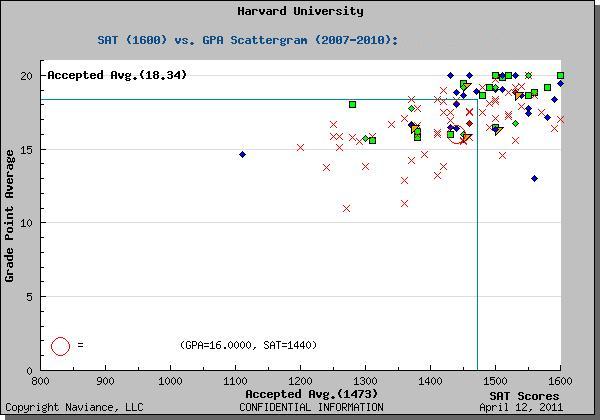Click the "CONFIDENTIAL INFORMATION" footer text

click(x=311, y=407)
